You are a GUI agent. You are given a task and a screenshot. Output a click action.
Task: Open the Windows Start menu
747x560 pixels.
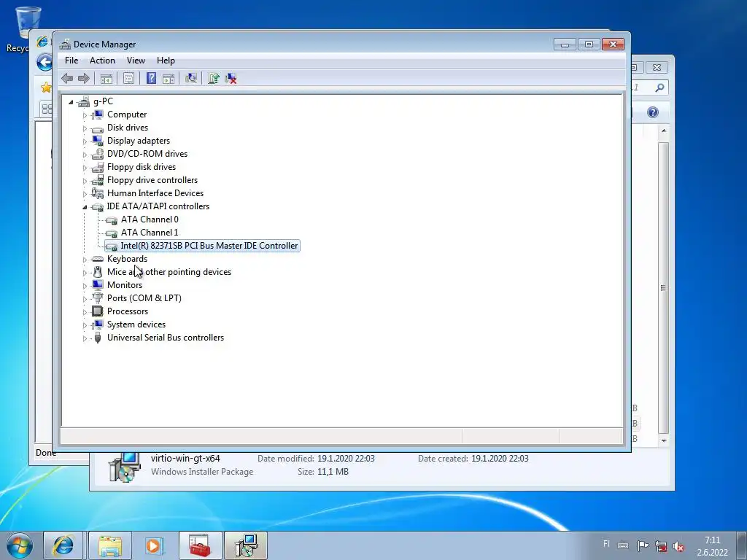pyautogui.click(x=20, y=545)
